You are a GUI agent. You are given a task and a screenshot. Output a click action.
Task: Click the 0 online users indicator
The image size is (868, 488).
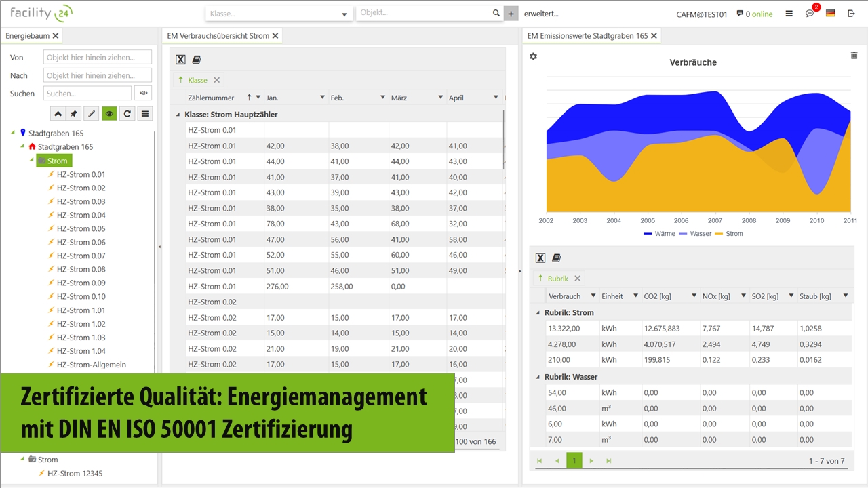coord(755,14)
